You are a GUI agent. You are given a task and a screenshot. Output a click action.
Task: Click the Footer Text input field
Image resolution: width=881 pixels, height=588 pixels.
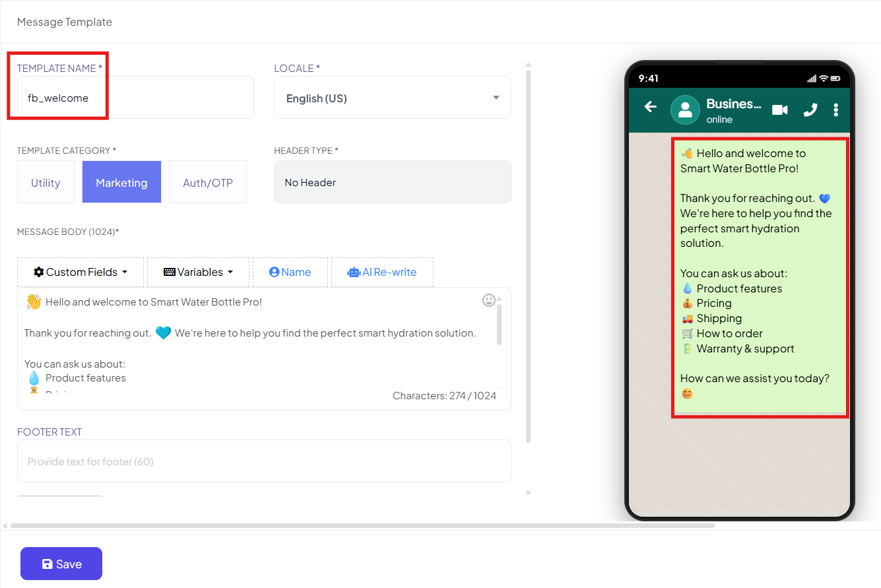(x=264, y=461)
